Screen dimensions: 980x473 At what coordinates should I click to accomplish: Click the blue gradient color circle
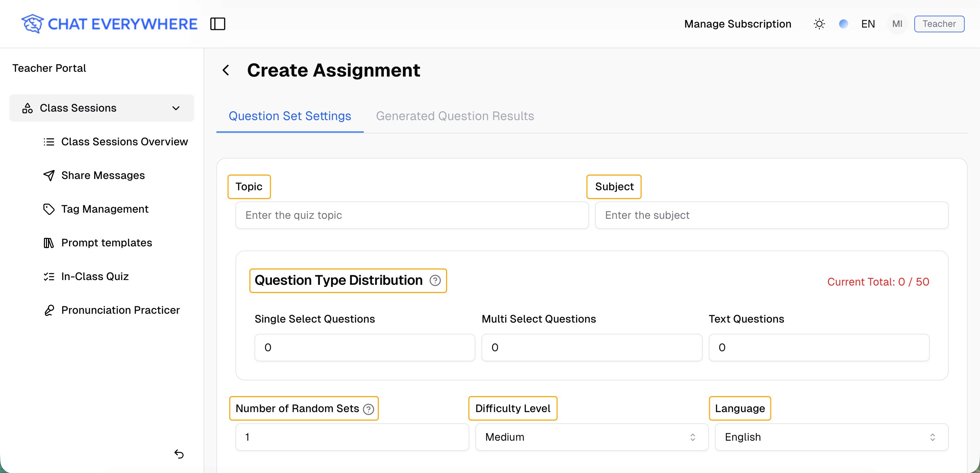point(844,24)
